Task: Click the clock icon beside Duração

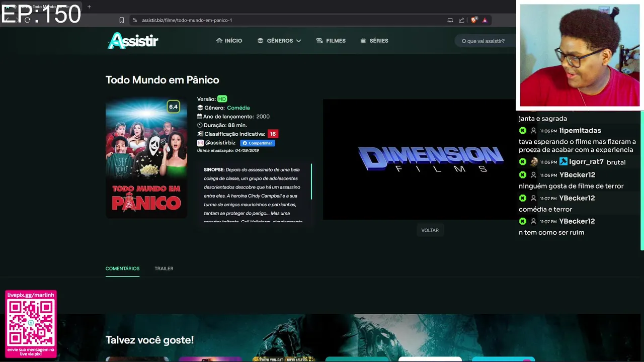Action: coord(200,125)
